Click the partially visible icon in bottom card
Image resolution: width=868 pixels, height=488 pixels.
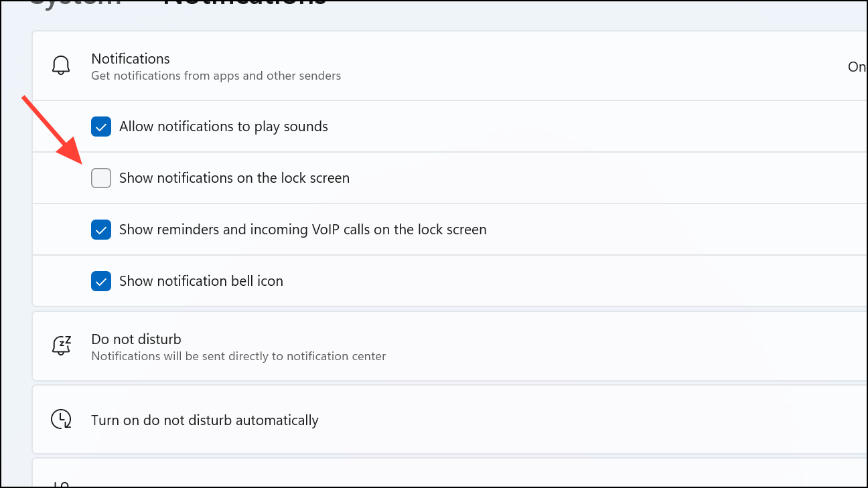(x=61, y=484)
